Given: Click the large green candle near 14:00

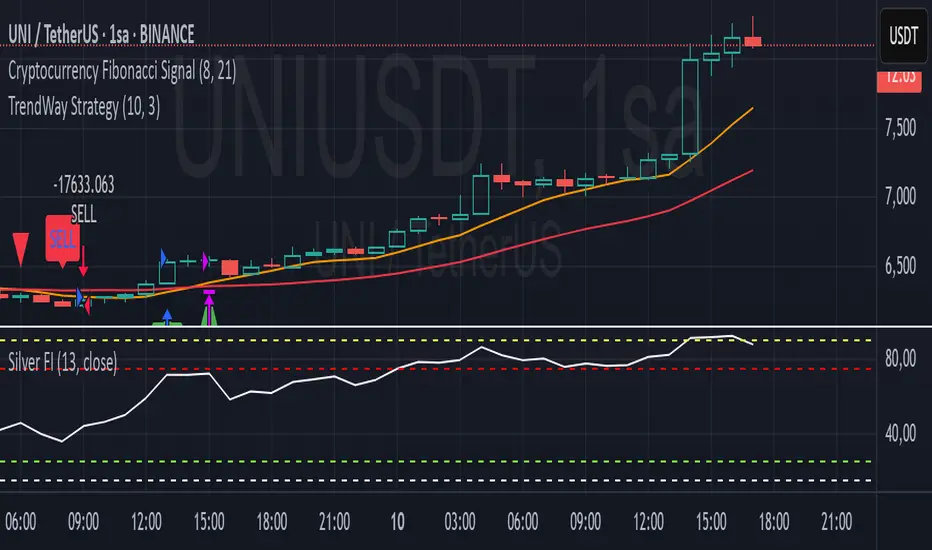Looking at the screenshot, I should 690,106.
